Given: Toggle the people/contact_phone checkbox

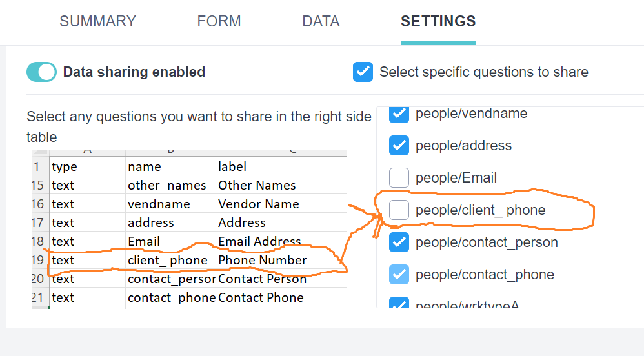Looking at the screenshot, I should (399, 275).
